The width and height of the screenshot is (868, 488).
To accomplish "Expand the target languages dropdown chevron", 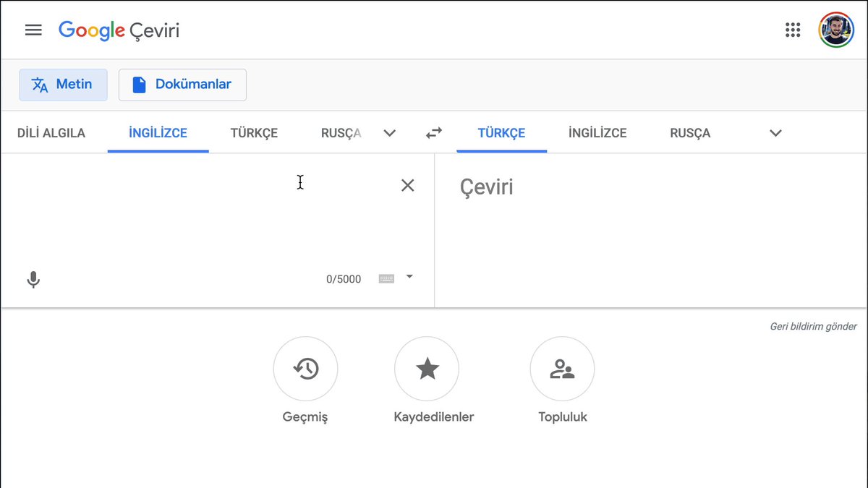I will click(776, 133).
